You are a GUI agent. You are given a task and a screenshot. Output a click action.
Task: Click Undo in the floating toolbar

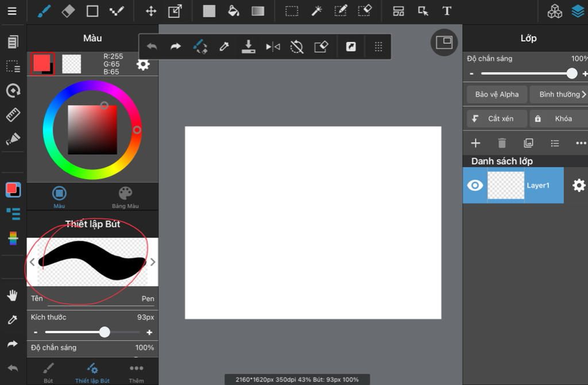[152, 47]
